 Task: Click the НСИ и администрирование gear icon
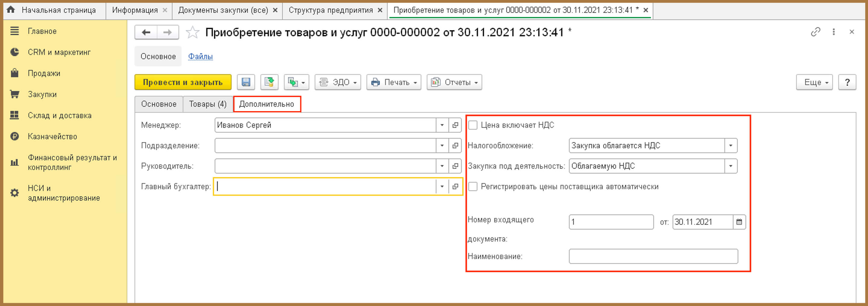point(14,193)
